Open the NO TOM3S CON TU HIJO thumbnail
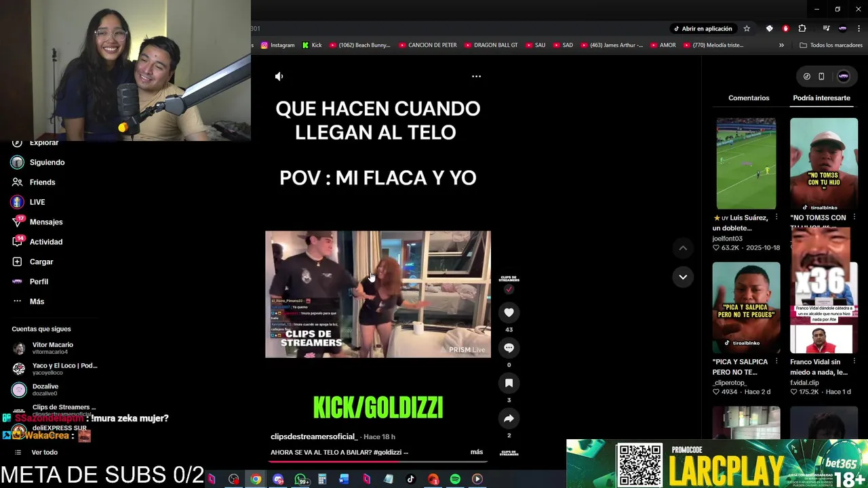This screenshot has height=488, width=868. tap(824, 163)
